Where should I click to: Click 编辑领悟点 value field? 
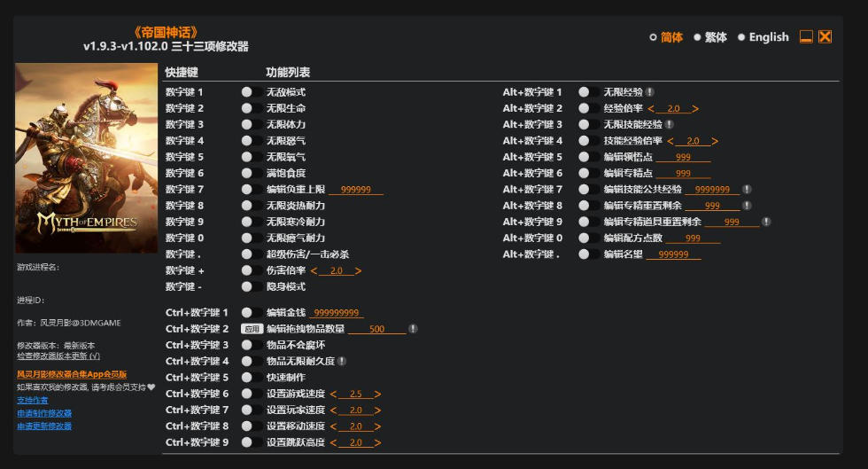[x=683, y=157]
